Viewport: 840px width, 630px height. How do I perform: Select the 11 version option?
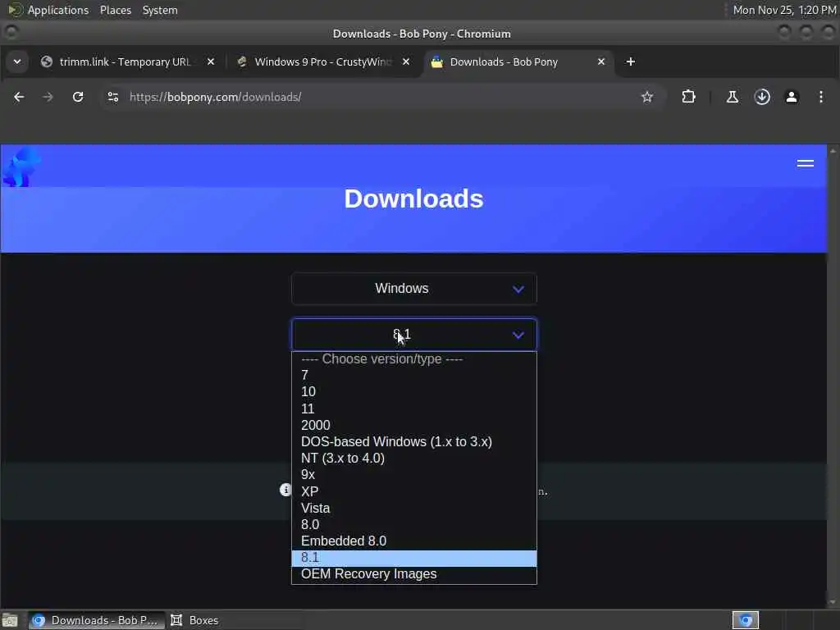click(413, 409)
